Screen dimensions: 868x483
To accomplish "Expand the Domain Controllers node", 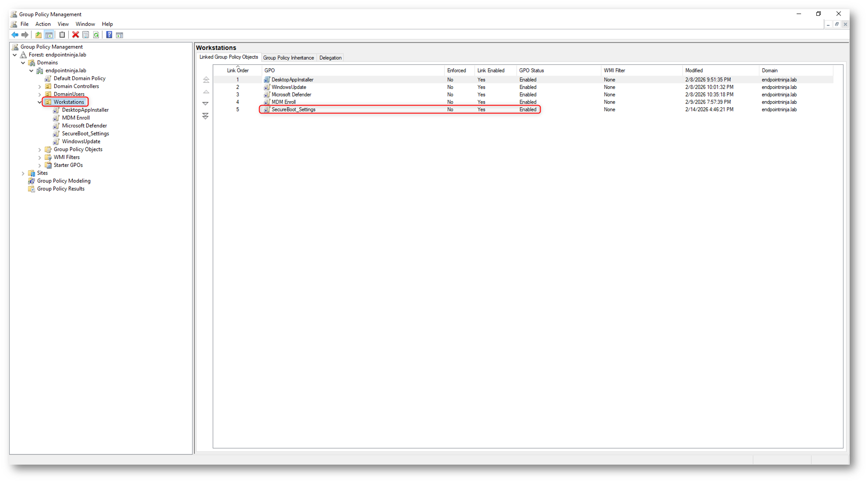I will click(x=40, y=87).
